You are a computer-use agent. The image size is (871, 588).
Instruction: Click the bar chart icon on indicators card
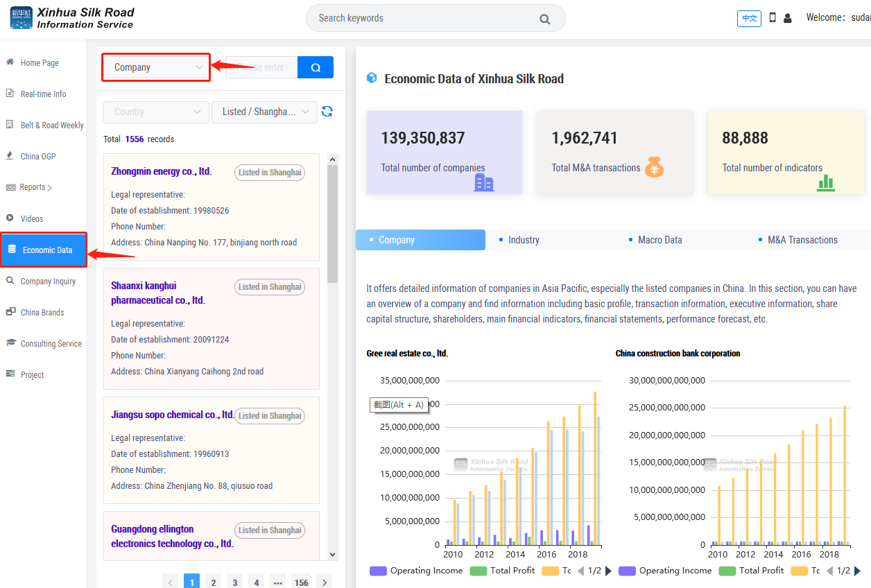[x=826, y=182]
